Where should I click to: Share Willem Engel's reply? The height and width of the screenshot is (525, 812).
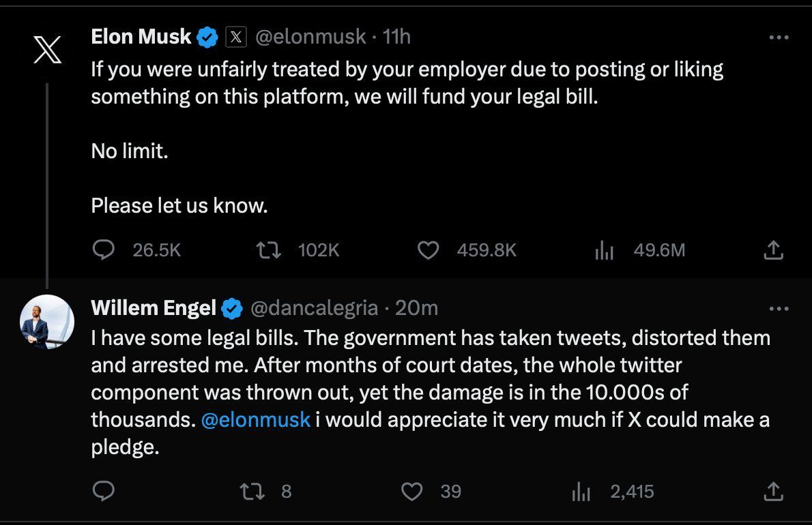coord(772,491)
